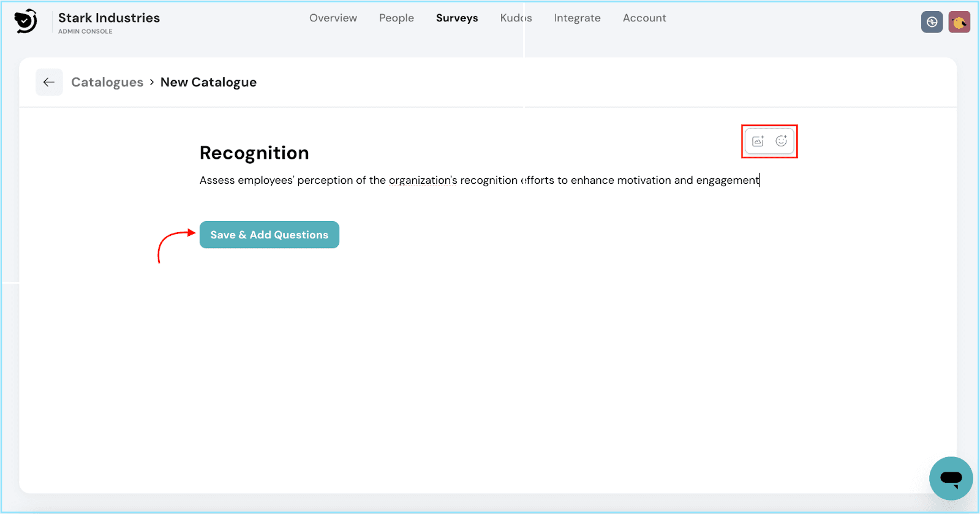Click the Catalogues breadcrumb link
Viewport: 980px width, 514px height.
[x=107, y=82]
